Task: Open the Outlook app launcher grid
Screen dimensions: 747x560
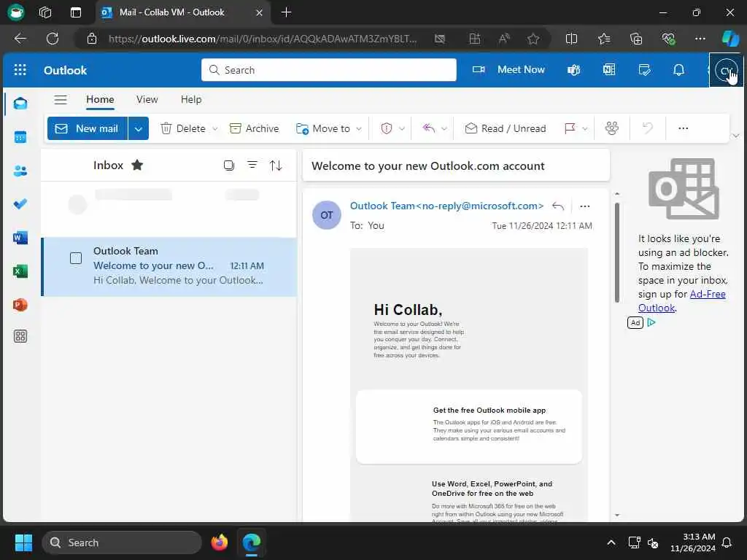Action: [20, 70]
